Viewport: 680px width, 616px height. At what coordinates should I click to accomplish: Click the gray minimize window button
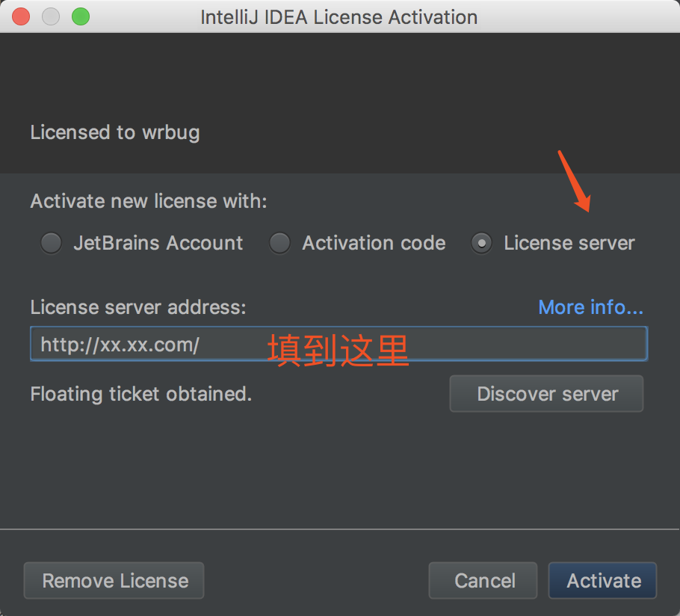click(x=51, y=17)
